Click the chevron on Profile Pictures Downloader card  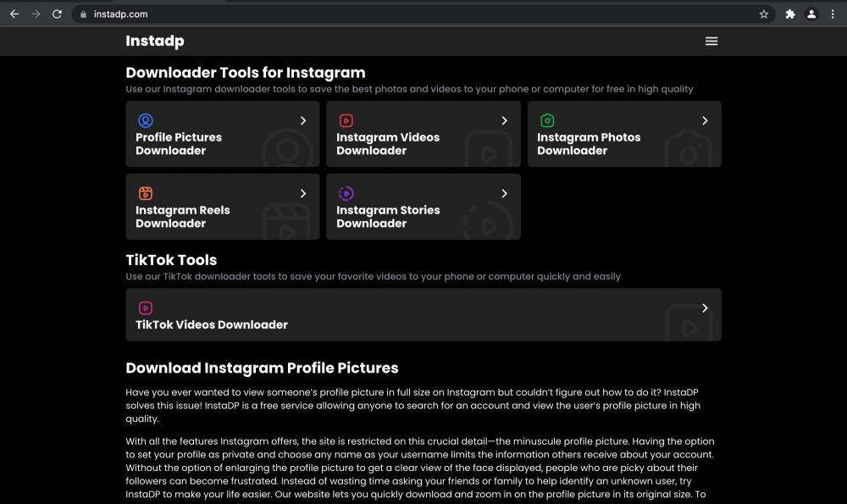[303, 120]
